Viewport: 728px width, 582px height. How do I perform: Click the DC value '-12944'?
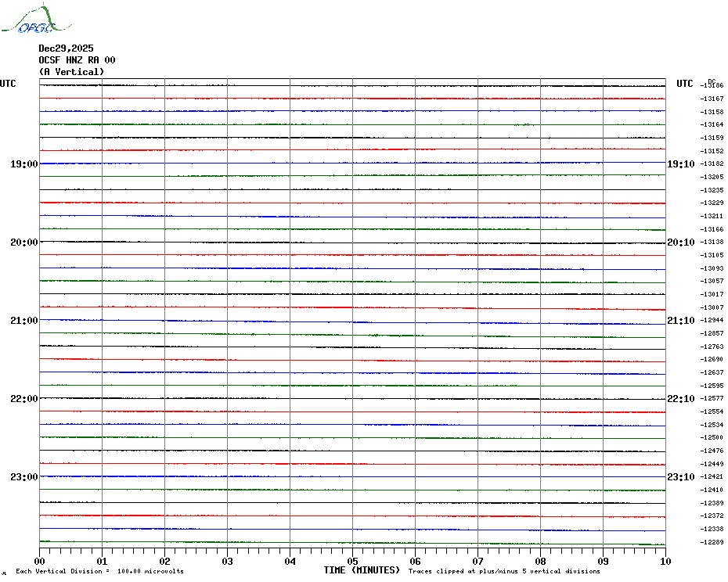[x=712, y=320]
